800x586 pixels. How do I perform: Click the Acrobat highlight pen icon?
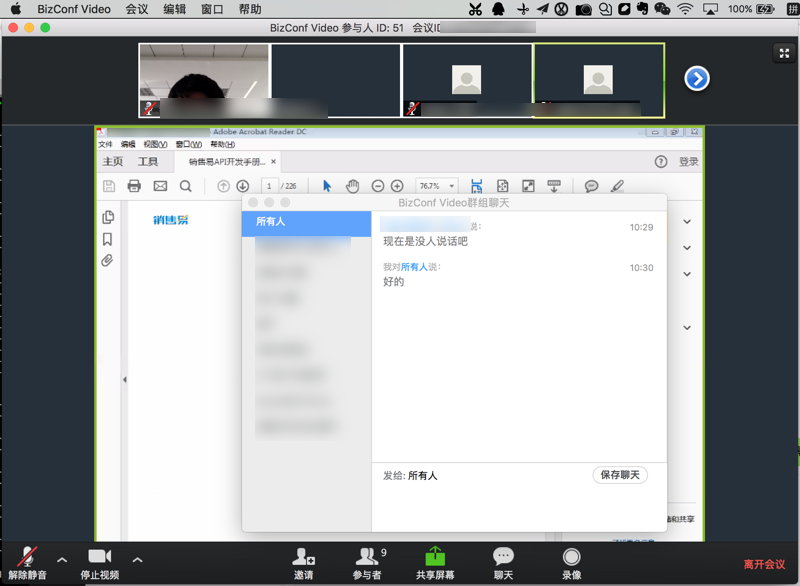coord(617,186)
